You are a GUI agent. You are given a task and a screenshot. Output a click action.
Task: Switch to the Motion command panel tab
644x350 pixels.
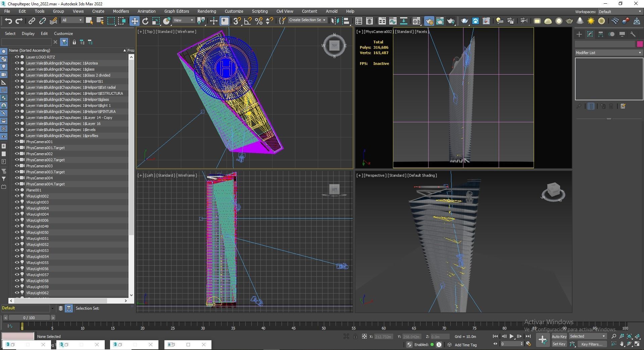pyautogui.click(x=611, y=34)
